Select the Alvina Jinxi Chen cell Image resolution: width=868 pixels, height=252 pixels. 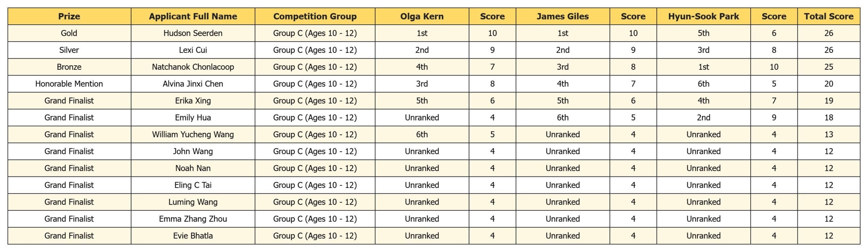tap(193, 84)
